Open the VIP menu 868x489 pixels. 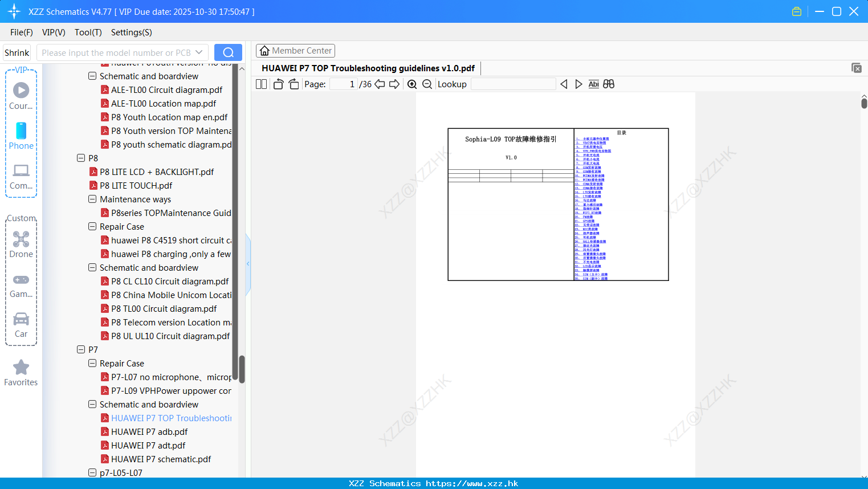(54, 32)
